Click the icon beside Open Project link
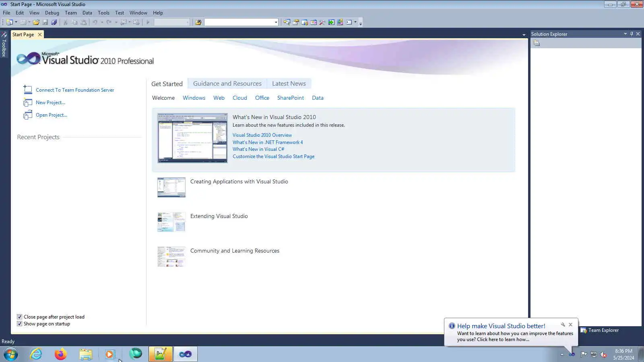The image size is (644, 362). coord(28,115)
